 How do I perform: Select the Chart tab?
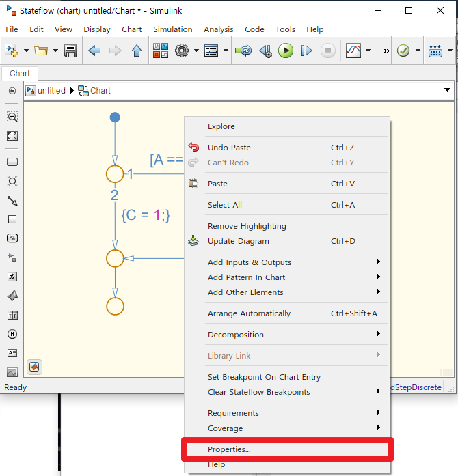point(20,74)
